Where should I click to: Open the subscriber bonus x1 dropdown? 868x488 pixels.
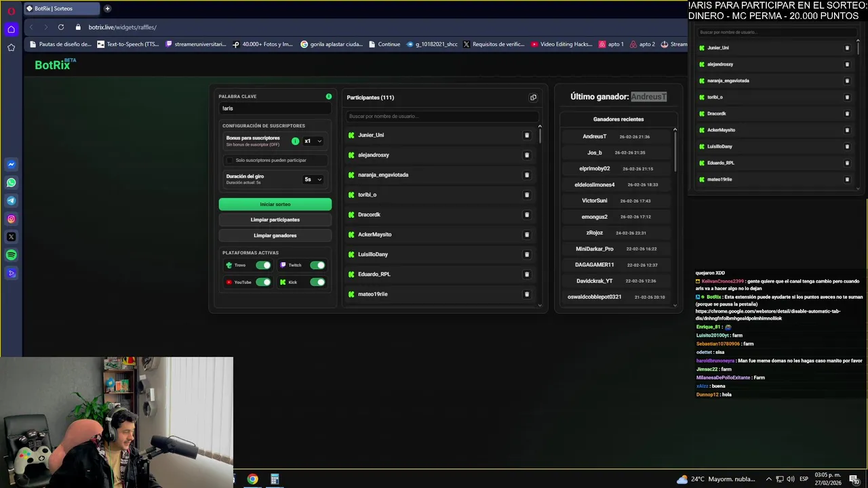[313, 141]
